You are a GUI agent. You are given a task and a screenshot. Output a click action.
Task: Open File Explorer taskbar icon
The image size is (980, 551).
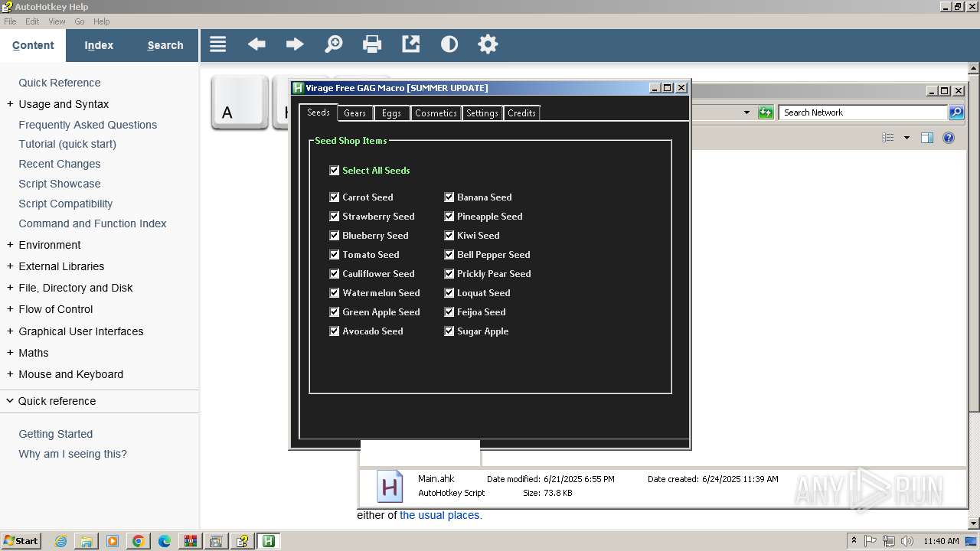(x=87, y=541)
